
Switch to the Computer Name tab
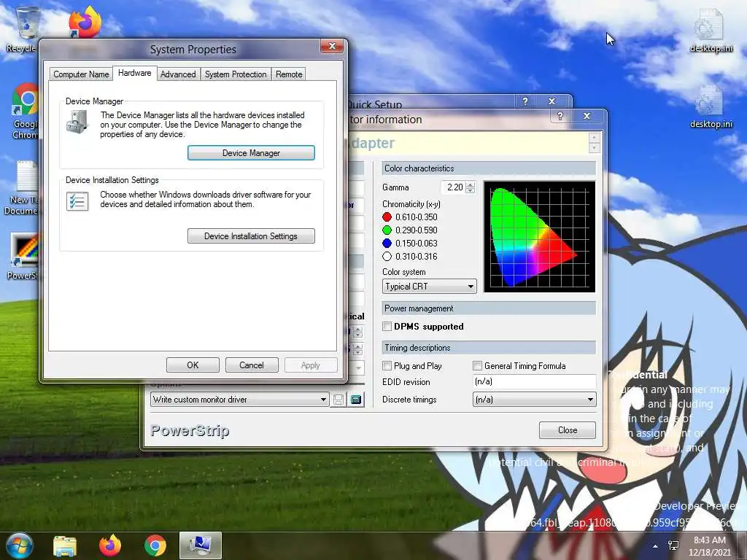[x=81, y=74]
